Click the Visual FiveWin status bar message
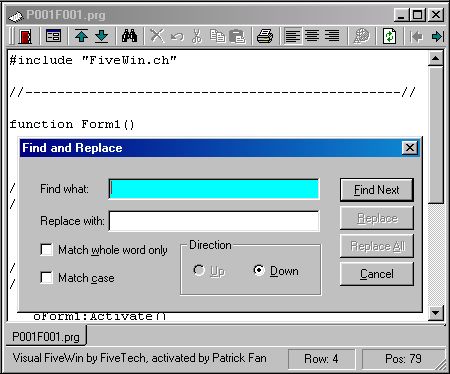This screenshot has width=450, height=374. pos(140,358)
